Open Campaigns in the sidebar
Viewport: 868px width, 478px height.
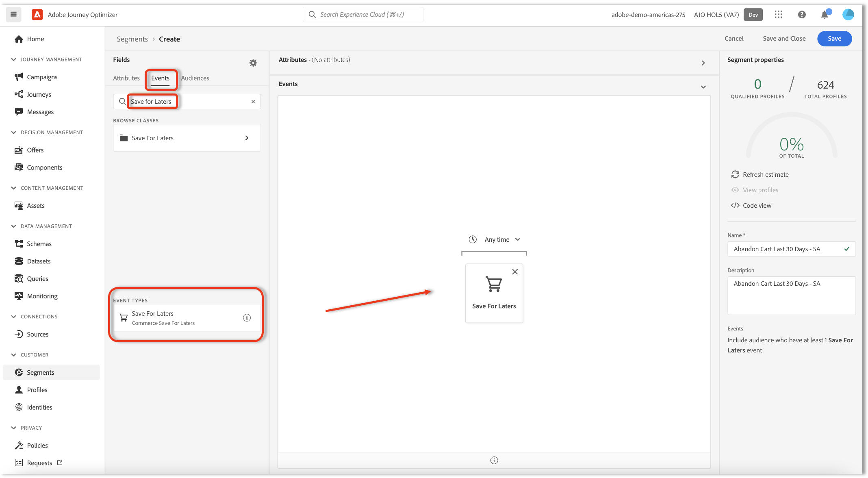coord(42,77)
